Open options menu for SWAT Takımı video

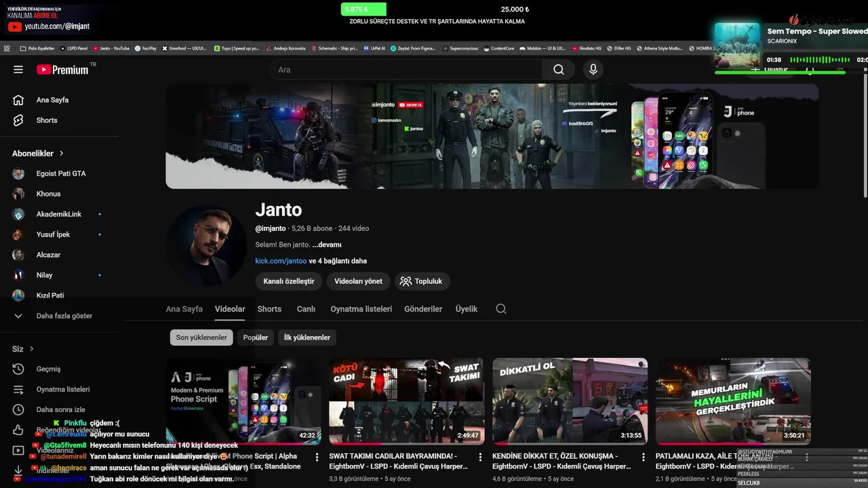[480, 457]
